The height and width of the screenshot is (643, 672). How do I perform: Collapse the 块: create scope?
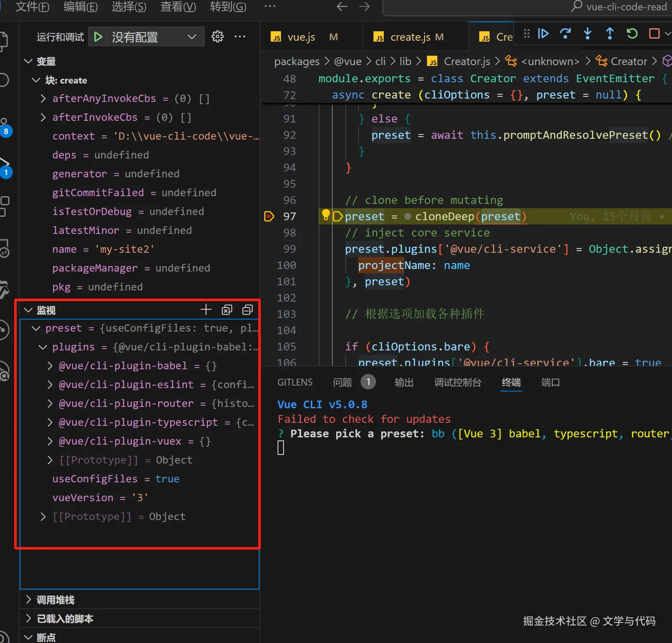[x=36, y=80]
